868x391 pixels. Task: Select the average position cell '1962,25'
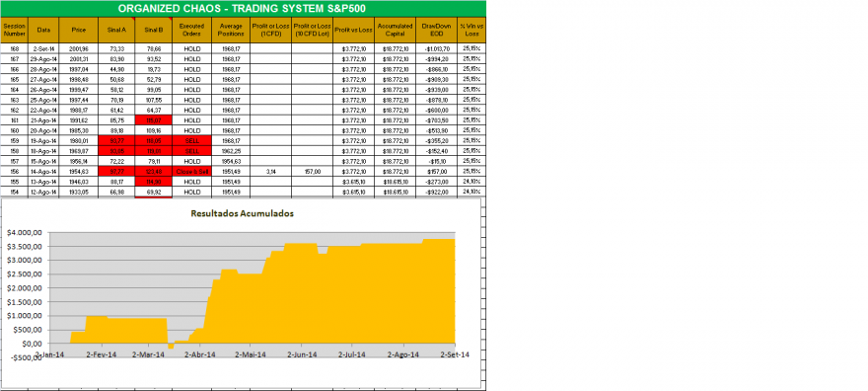click(231, 151)
